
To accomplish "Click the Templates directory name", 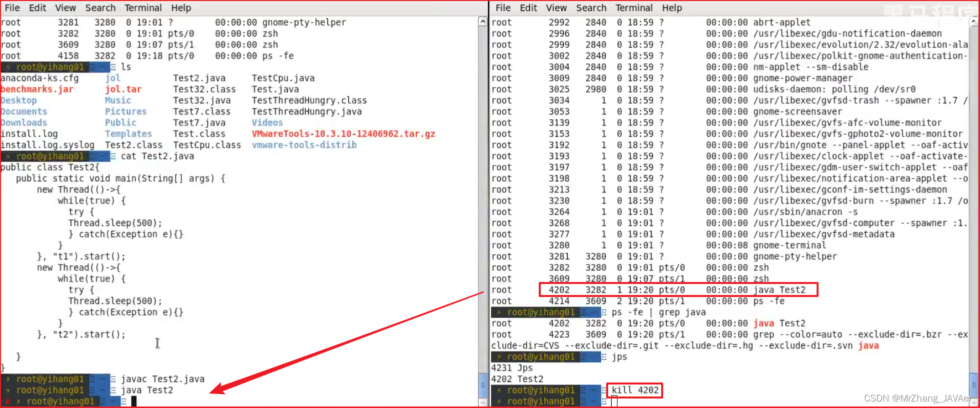I will [128, 133].
